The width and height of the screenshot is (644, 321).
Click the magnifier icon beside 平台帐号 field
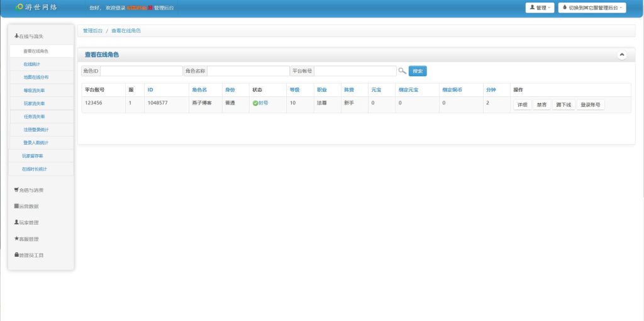[402, 71]
